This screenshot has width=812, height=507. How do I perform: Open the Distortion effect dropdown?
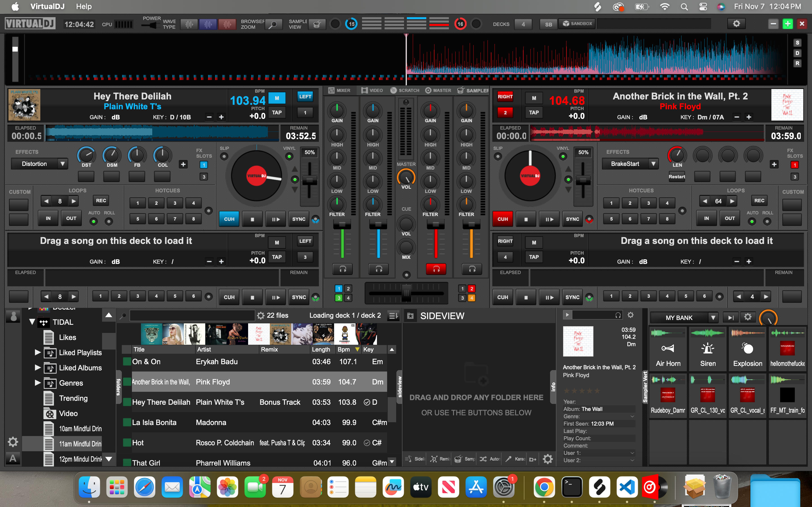click(62, 164)
